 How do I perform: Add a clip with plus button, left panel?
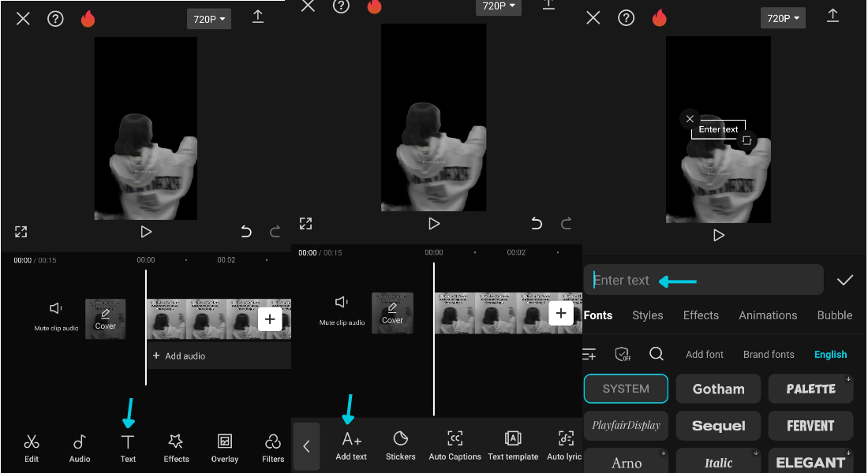[x=270, y=319]
